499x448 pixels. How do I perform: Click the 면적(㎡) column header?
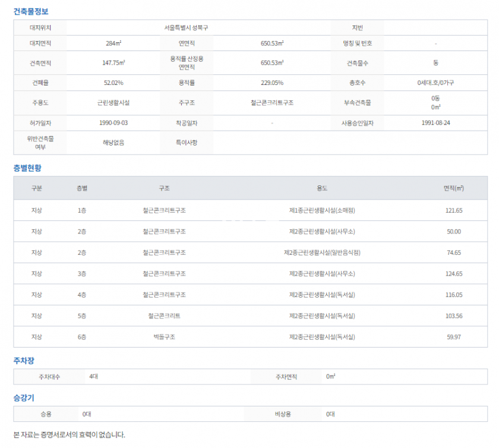point(453,188)
